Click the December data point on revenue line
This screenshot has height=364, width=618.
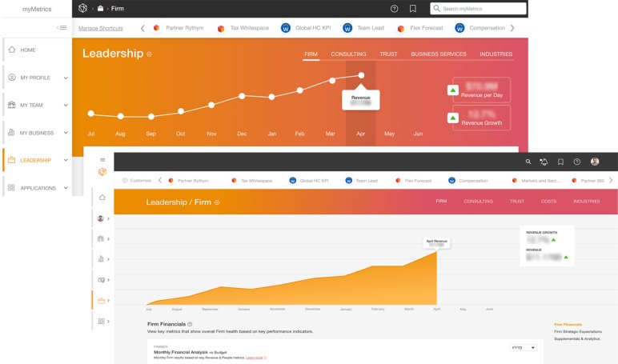(x=242, y=96)
